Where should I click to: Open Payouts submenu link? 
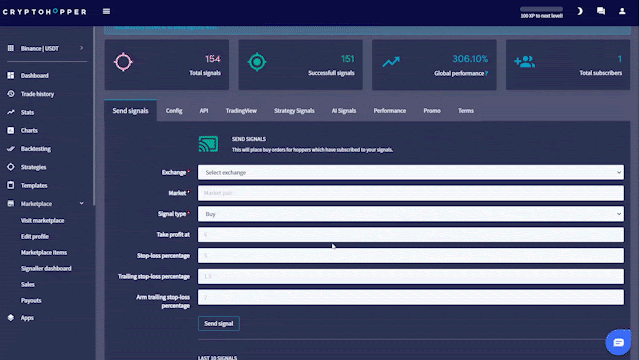(31, 300)
